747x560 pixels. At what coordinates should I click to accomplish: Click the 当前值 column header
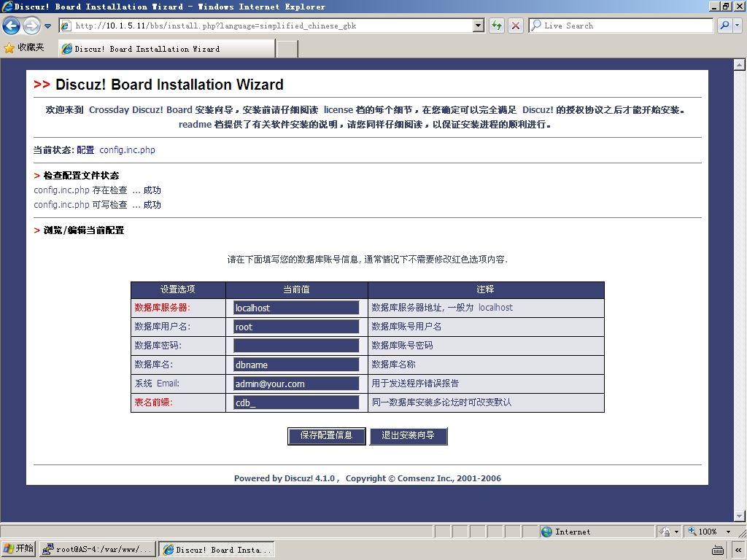click(296, 289)
